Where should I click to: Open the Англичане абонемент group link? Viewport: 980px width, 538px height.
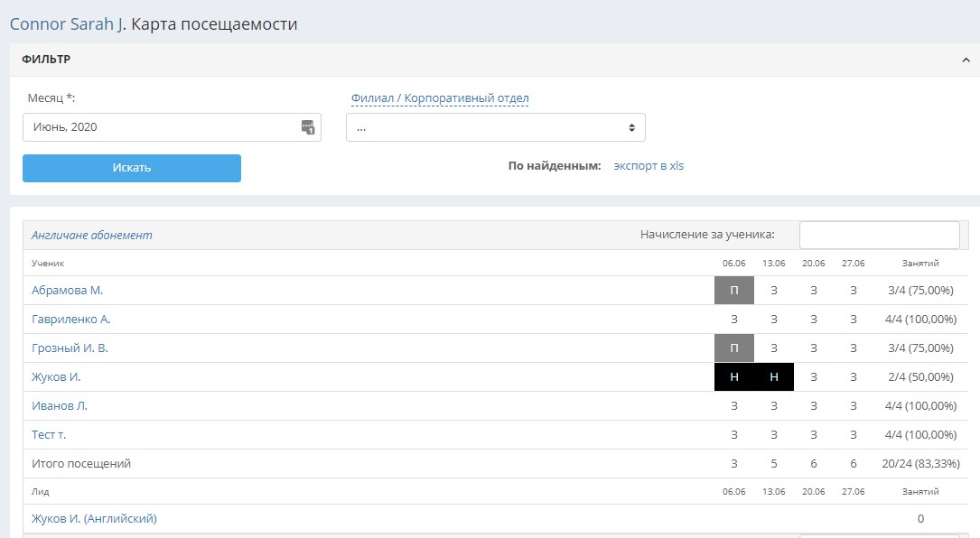[x=92, y=235]
